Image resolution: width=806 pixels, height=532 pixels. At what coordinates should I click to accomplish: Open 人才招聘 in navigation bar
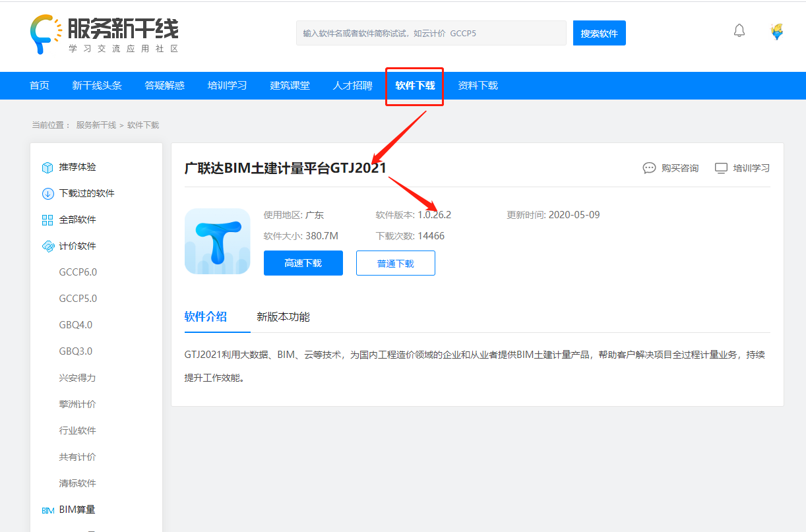tap(353, 86)
